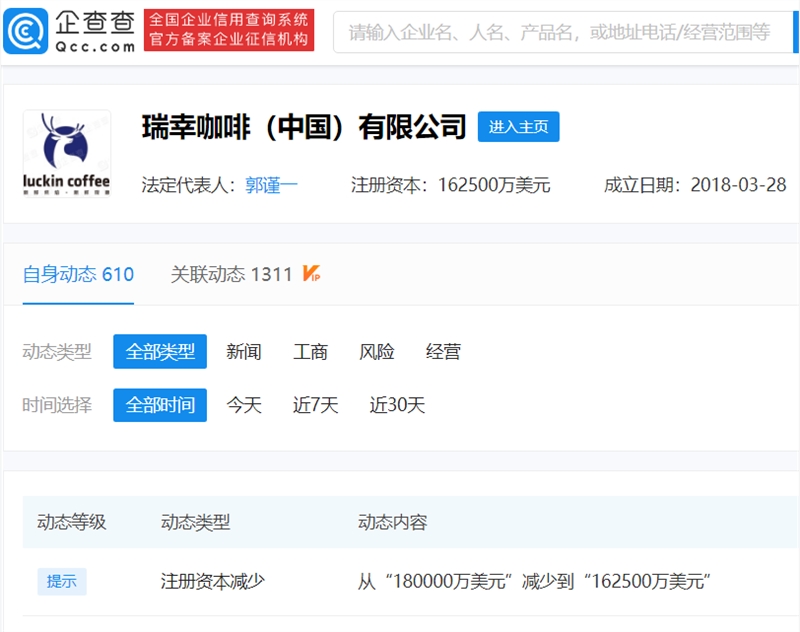The image size is (800, 632).
Task: Open the 注册资本减少 activity entry
Action: pos(212,581)
